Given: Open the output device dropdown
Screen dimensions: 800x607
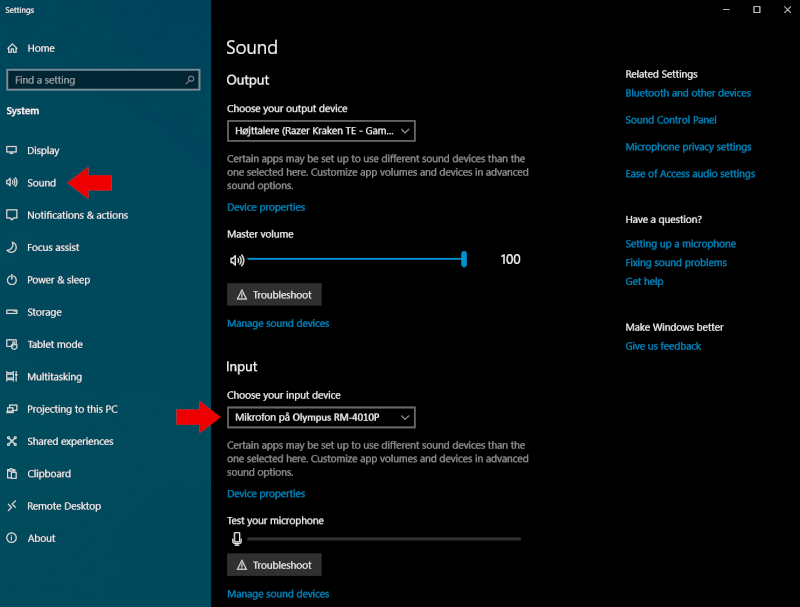Looking at the screenshot, I should (321, 131).
